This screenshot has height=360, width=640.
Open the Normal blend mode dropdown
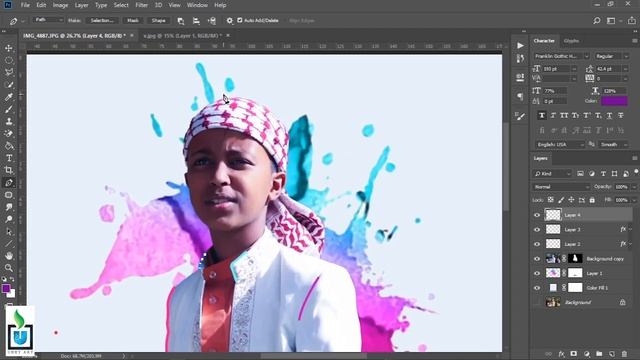coord(561,187)
